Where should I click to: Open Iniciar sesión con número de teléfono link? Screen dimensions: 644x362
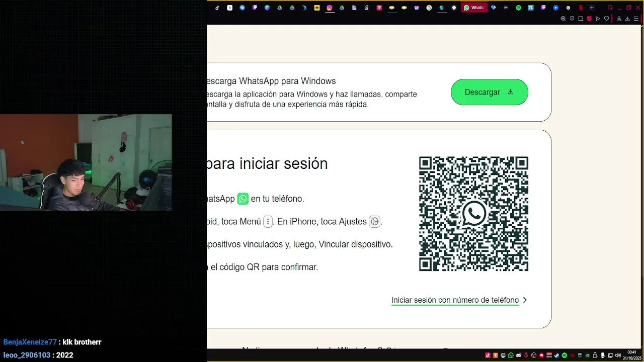[x=455, y=300]
